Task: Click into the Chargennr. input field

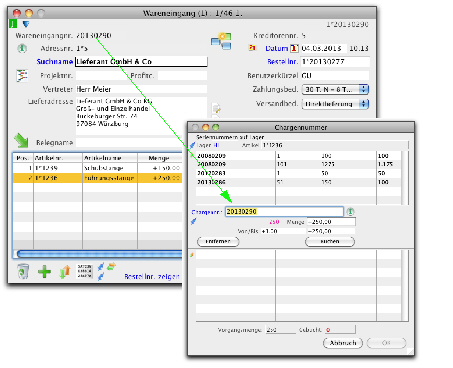Action: coord(284,212)
